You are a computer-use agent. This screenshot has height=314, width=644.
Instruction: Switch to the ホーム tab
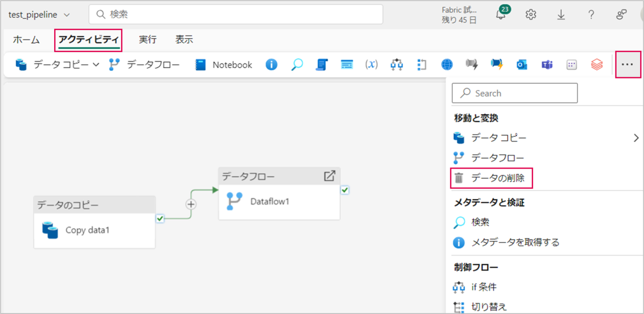pos(26,40)
